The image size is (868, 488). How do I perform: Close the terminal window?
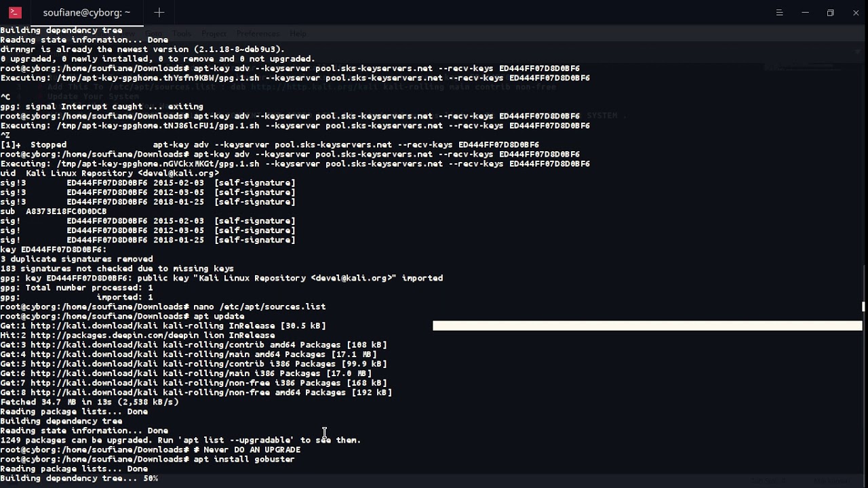pyautogui.click(x=856, y=12)
